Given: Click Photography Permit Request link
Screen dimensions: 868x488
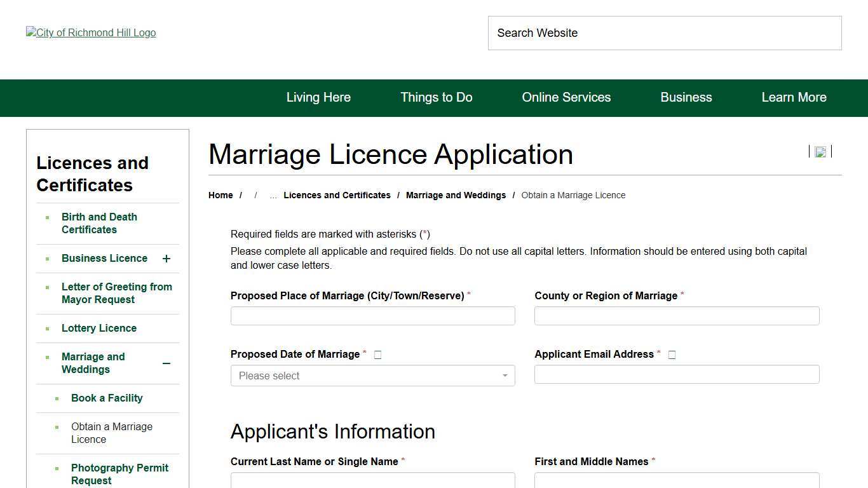Looking at the screenshot, I should click(119, 474).
